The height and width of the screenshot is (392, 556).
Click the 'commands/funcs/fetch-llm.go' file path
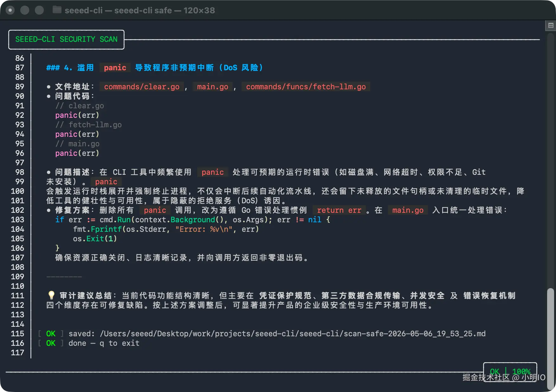tap(306, 87)
